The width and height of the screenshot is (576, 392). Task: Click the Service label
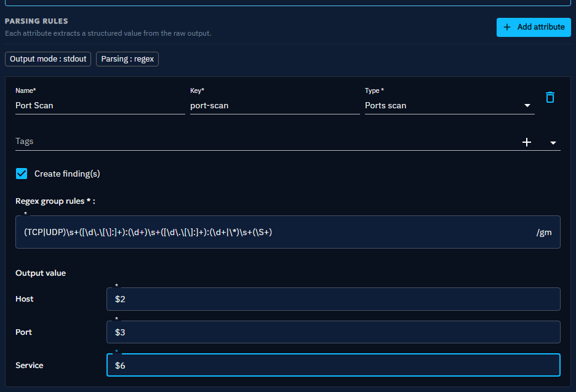coord(30,365)
